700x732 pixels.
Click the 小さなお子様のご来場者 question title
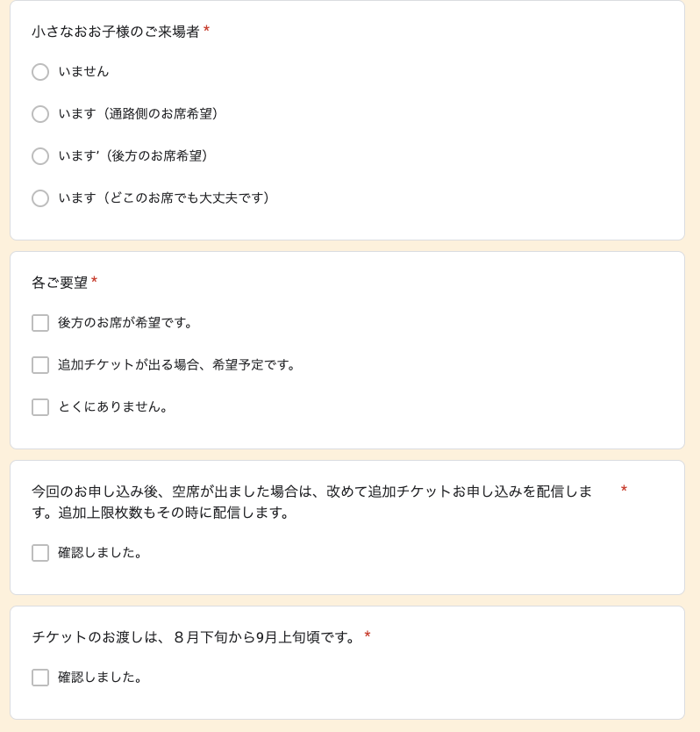[x=116, y=32]
